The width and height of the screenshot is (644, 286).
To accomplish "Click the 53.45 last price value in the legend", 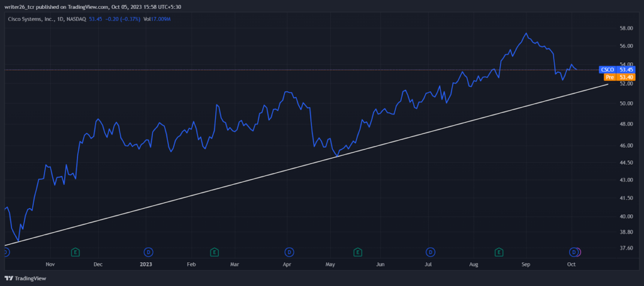I will (95, 19).
